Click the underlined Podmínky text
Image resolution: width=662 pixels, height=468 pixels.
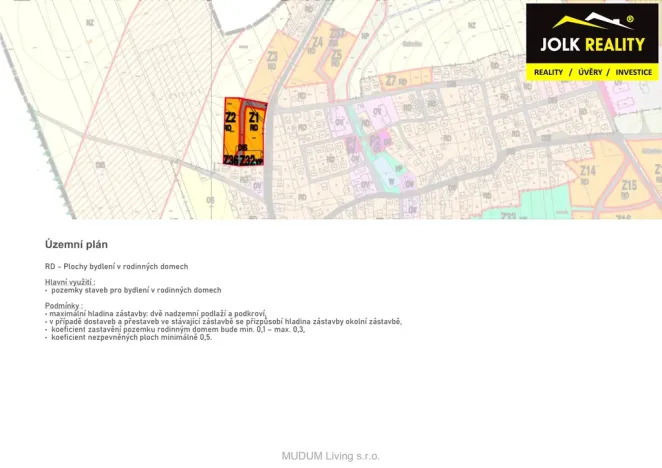tap(64, 305)
